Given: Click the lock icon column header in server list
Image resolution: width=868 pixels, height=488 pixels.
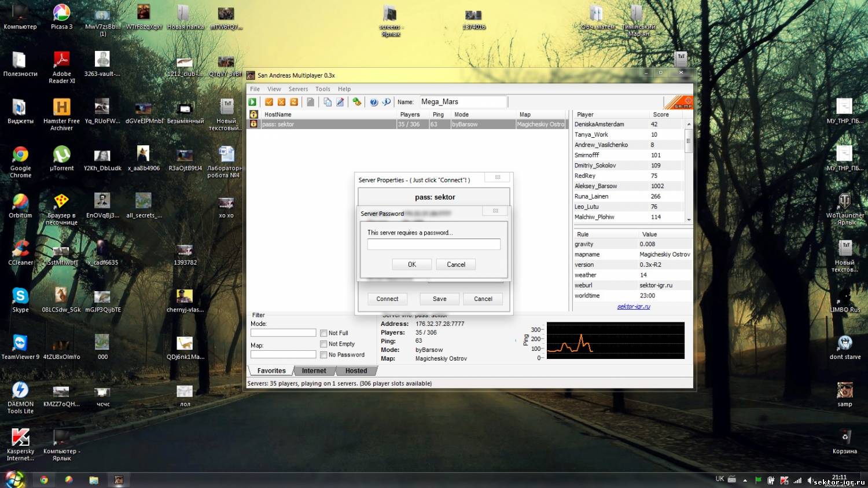Looking at the screenshot, I should click(x=253, y=115).
